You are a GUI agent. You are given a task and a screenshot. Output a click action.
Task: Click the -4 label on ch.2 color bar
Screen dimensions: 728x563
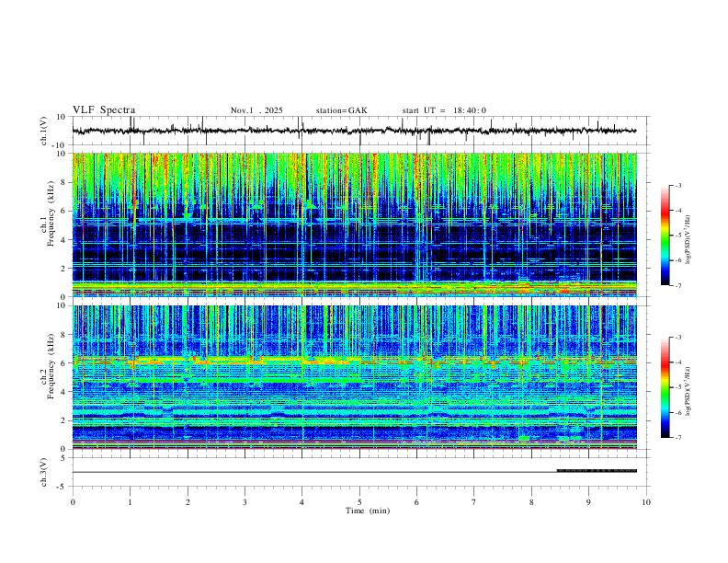677,362
